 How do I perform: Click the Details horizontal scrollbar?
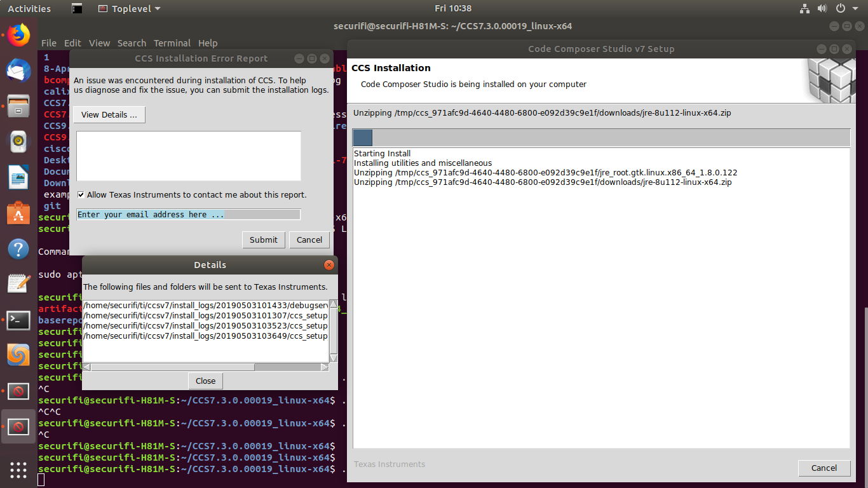click(206, 367)
